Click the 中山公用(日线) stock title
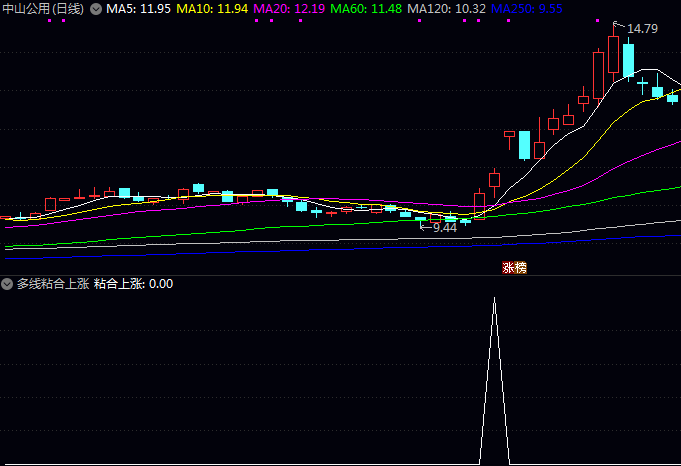Viewport: 681px width, 466px height. pyautogui.click(x=43, y=9)
